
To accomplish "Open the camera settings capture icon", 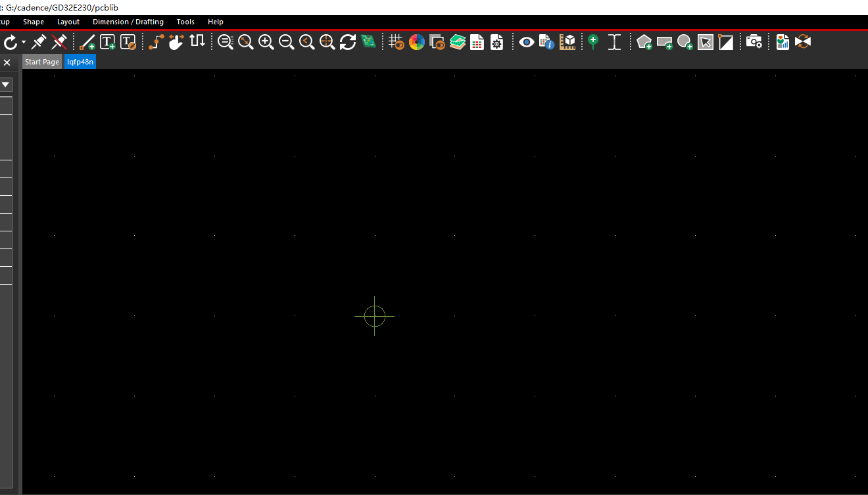I will pyautogui.click(x=754, y=42).
